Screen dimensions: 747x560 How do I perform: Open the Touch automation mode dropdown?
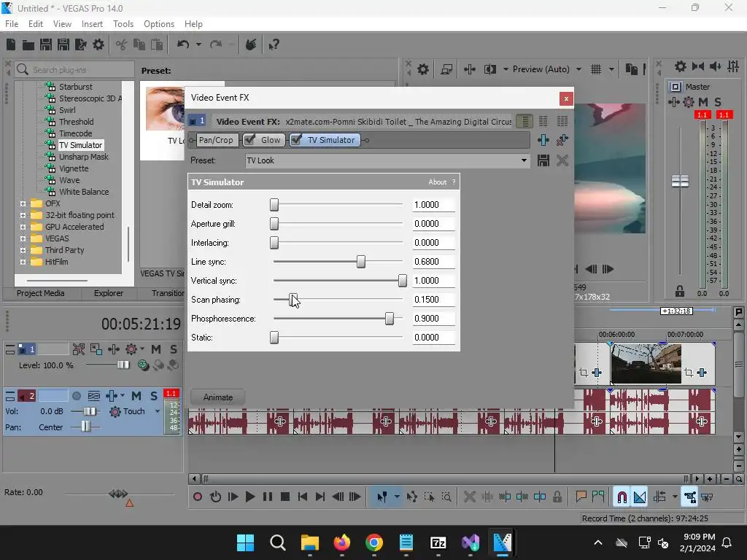click(158, 411)
